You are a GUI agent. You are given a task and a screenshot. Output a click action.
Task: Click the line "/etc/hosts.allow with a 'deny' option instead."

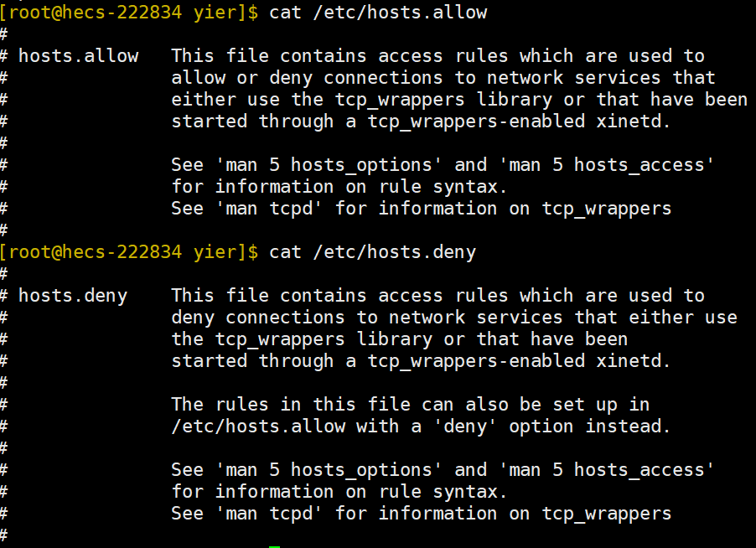pyautogui.click(x=421, y=427)
